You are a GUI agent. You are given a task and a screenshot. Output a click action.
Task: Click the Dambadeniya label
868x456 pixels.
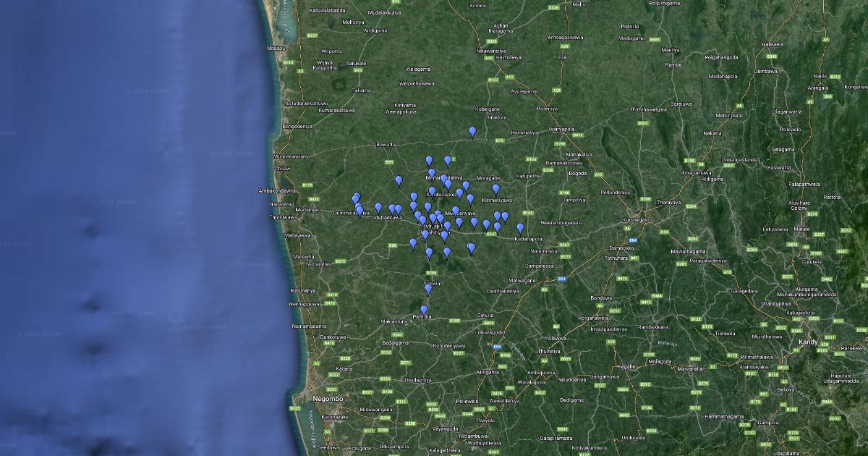(503, 290)
